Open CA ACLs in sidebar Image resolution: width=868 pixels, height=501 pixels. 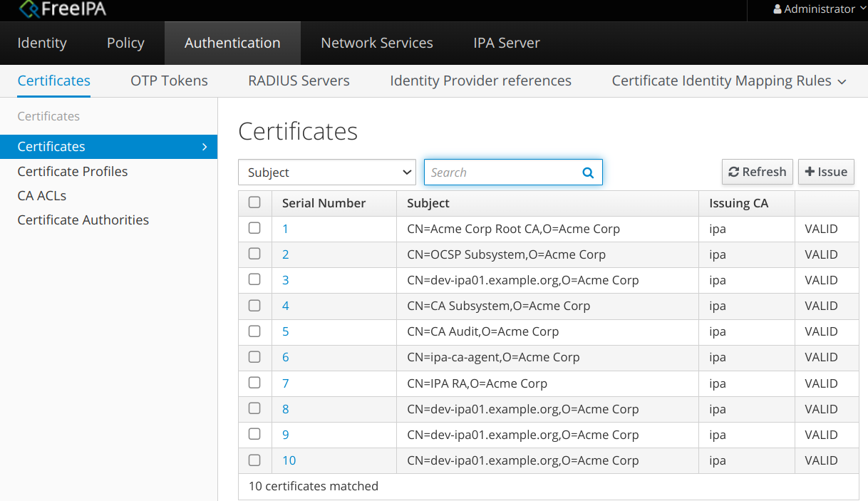pos(42,195)
